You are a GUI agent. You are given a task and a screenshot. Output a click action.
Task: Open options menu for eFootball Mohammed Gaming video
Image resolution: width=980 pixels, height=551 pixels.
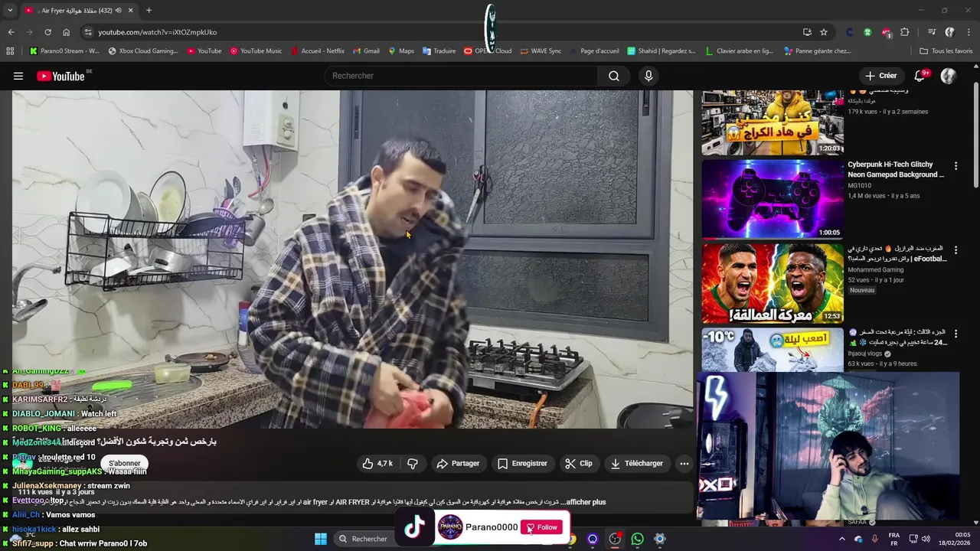click(955, 250)
